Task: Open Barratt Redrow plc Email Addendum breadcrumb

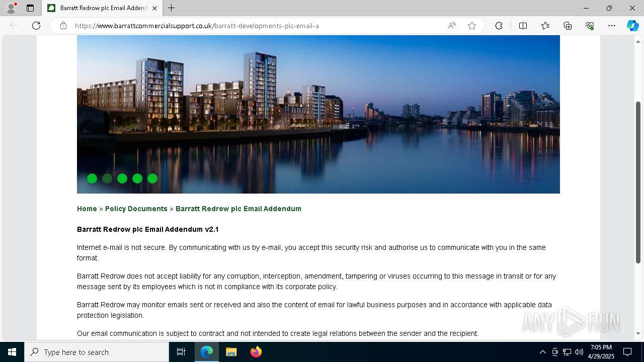Action: tap(238, 209)
